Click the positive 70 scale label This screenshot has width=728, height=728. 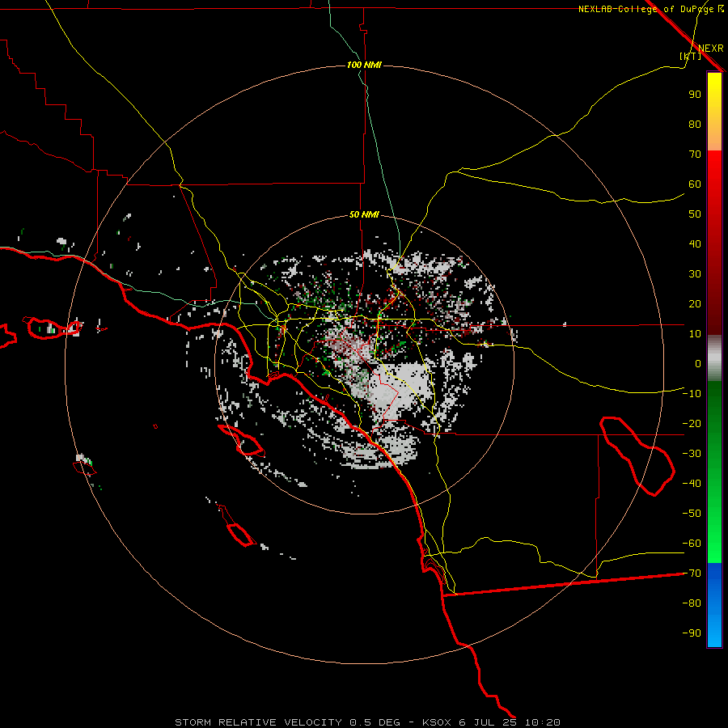pos(695,154)
